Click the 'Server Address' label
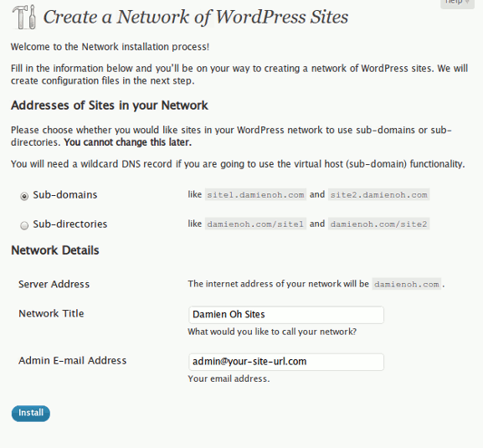The height and width of the screenshot is (448, 483). [x=54, y=284]
